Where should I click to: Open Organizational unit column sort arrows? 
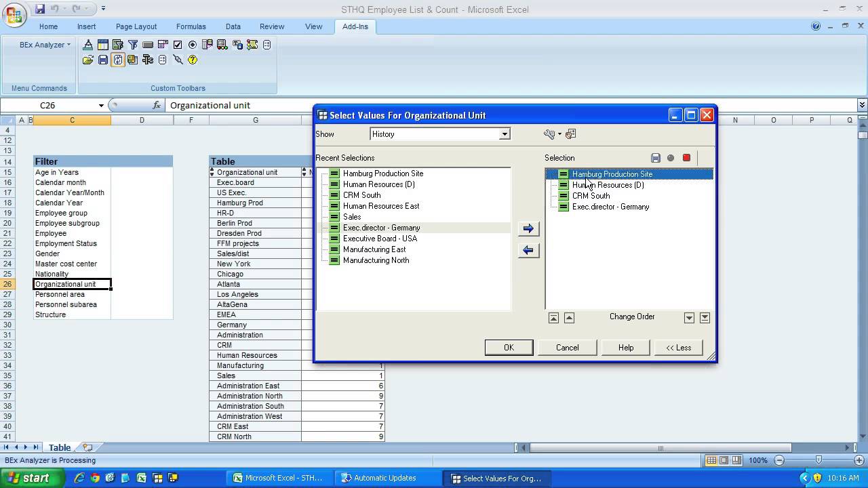pyautogui.click(x=212, y=172)
